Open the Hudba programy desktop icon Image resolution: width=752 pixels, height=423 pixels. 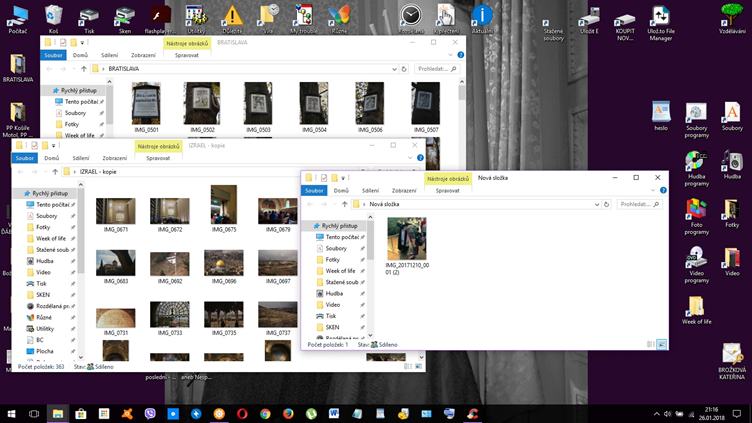[696, 169]
